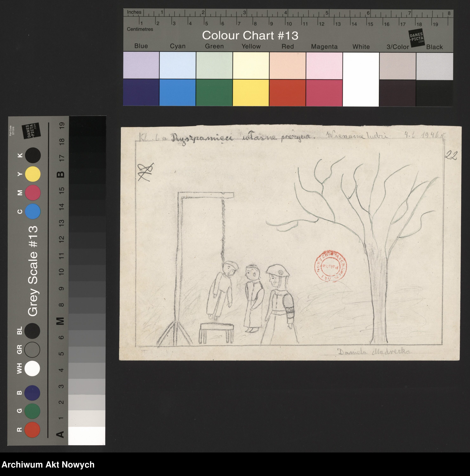Click the Archiwum Akt Nowych caption text
Screen dimensions: 470x476
[x=48, y=464]
